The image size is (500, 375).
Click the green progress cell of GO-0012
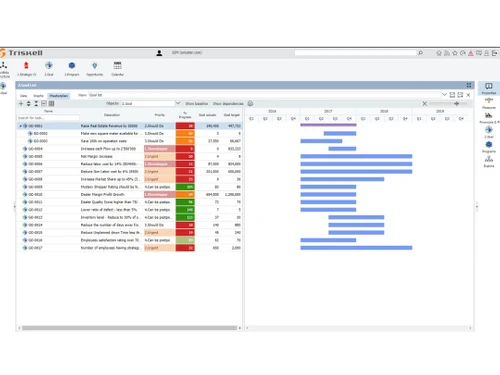point(185,210)
